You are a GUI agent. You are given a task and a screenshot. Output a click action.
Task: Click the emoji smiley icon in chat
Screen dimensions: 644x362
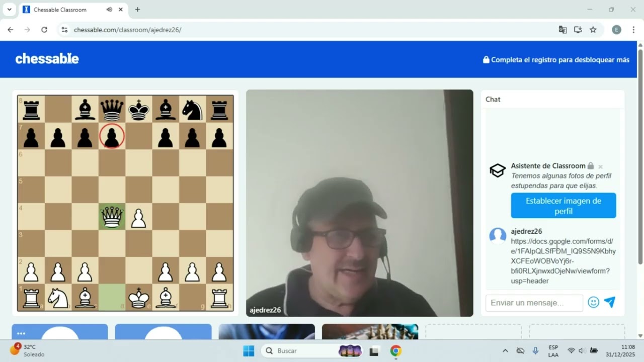(x=594, y=302)
